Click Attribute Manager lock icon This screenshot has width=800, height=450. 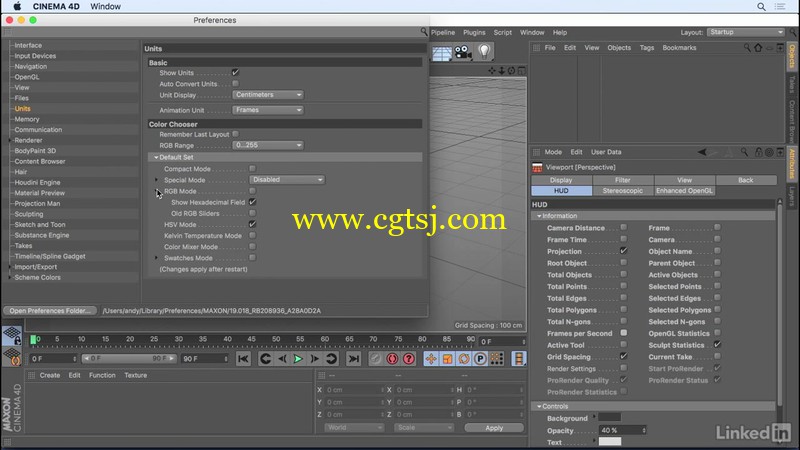tap(758, 152)
